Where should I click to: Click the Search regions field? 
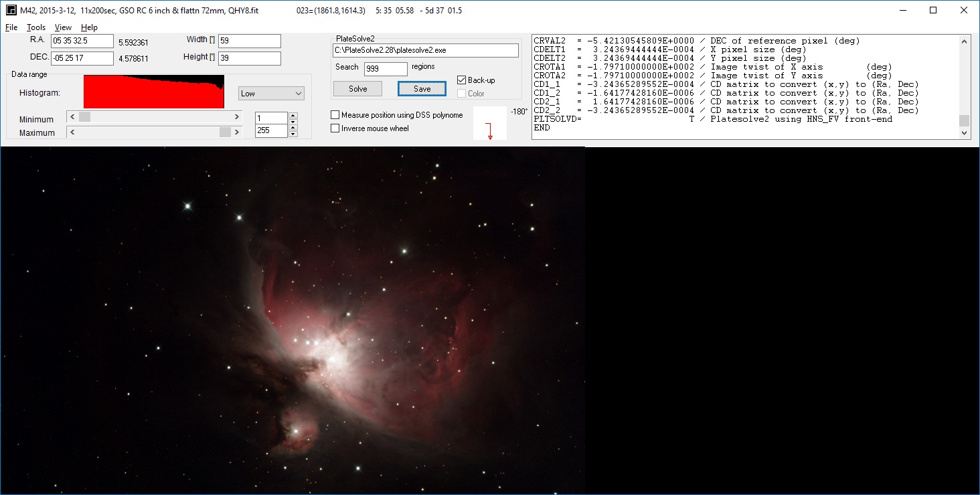pyautogui.click(x=386, y=68)
